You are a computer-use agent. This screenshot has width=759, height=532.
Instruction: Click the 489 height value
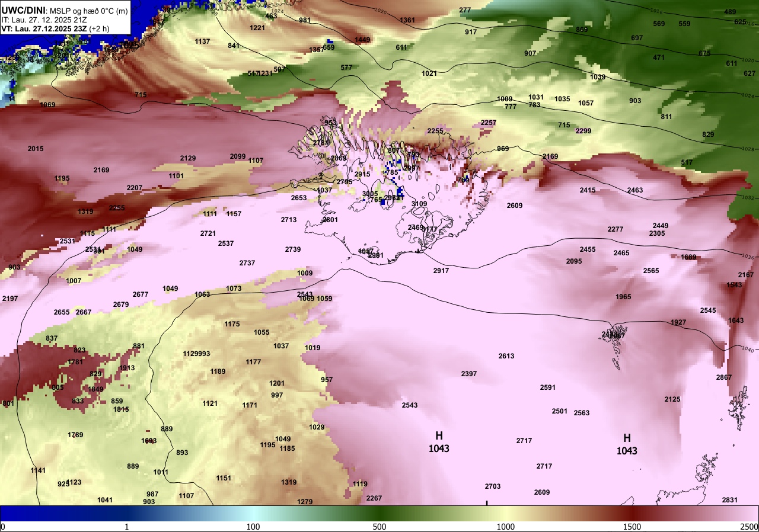(x=730, y=12)
